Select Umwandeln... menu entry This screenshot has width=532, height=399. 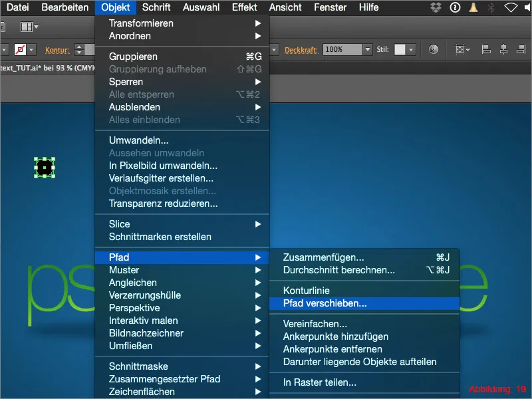click(x=182, y=140)
